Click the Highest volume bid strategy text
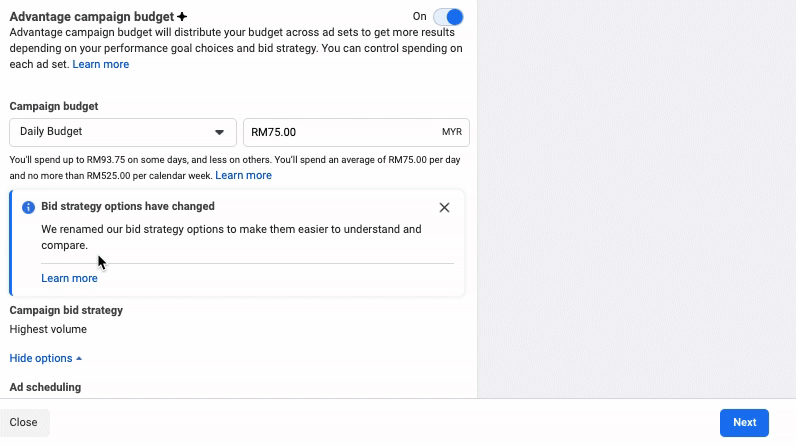 (48, 329)
